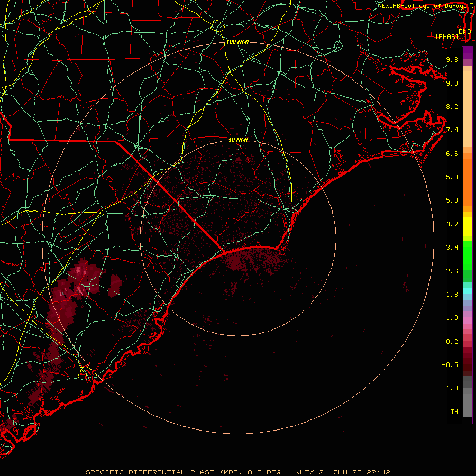Click the "KLTX" radar site identifier

click(x=305, y=472)
